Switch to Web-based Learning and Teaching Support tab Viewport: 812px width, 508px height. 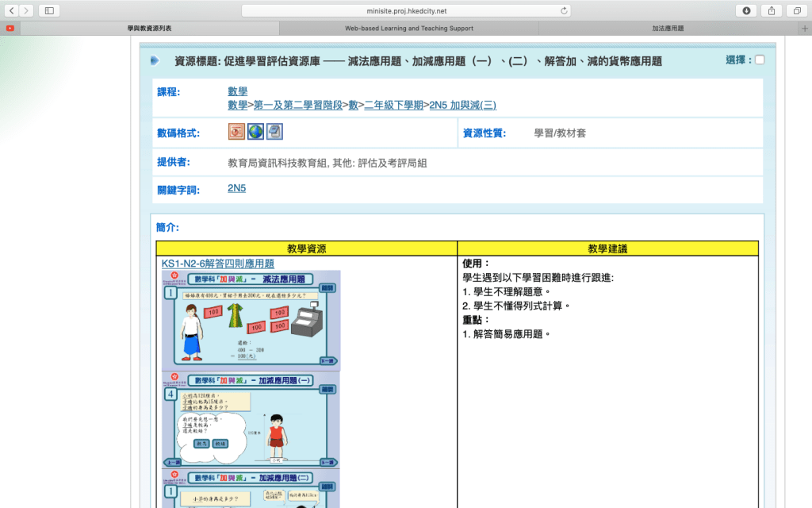click(x=408, y=28)
